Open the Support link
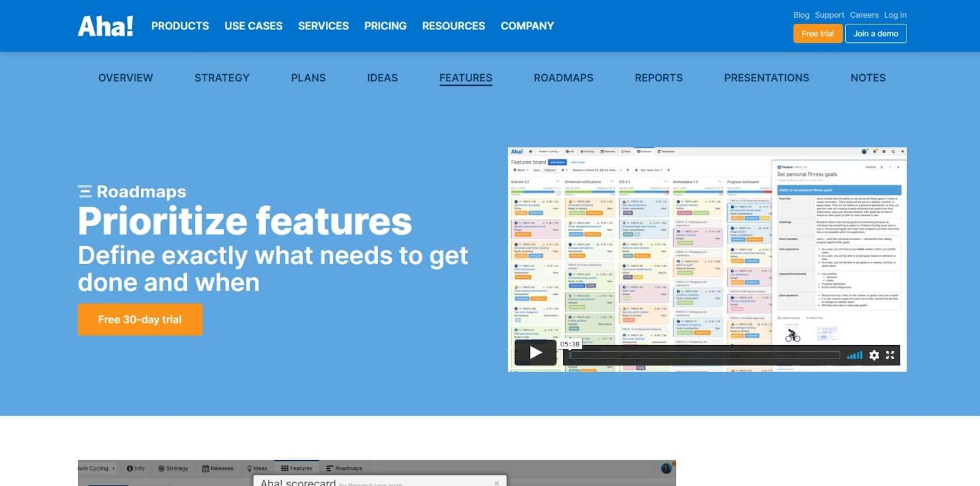 click(x=829, y=15)
